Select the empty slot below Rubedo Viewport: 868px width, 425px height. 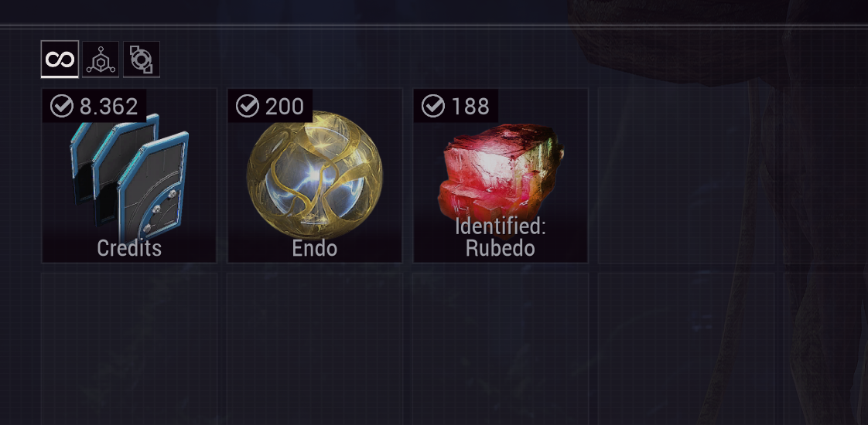pos(501,348)
